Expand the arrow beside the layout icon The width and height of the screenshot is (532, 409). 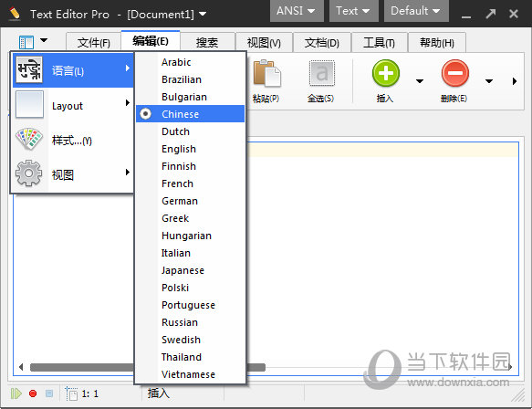tap(44, 40)
